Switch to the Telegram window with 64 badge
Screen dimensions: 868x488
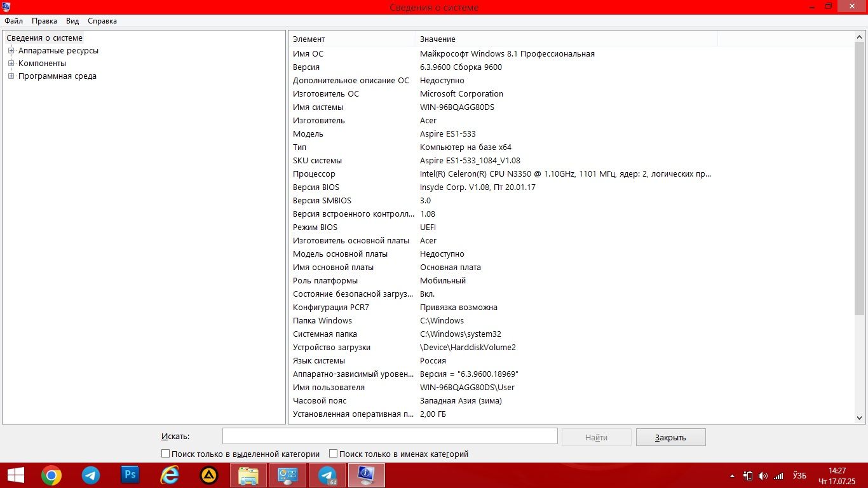[x=327, y=475]
